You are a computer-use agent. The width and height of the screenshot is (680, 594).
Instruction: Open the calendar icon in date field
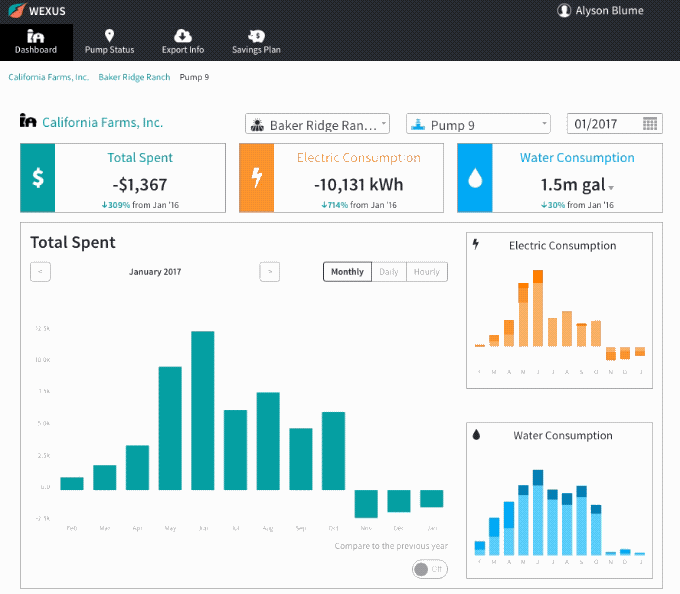click(x=650, y=124)
